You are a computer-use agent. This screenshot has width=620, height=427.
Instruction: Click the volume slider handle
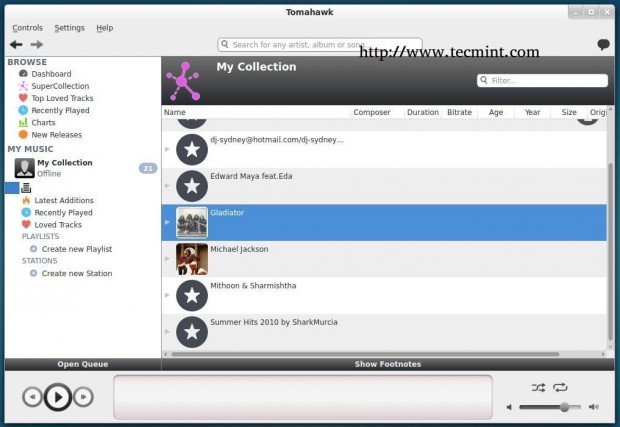point(564,407)
